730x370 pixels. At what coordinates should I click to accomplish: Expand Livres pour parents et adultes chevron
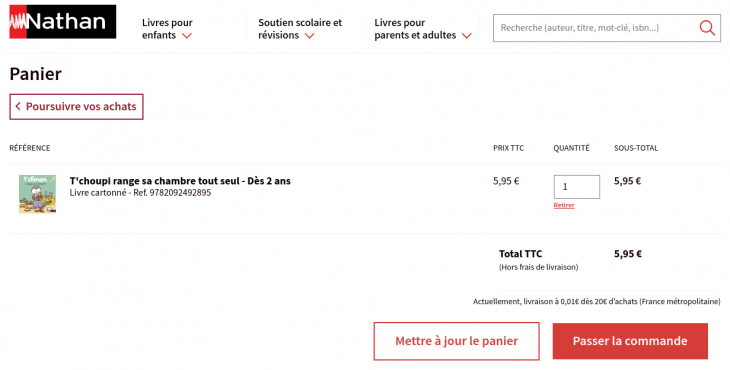pos(466,36)
